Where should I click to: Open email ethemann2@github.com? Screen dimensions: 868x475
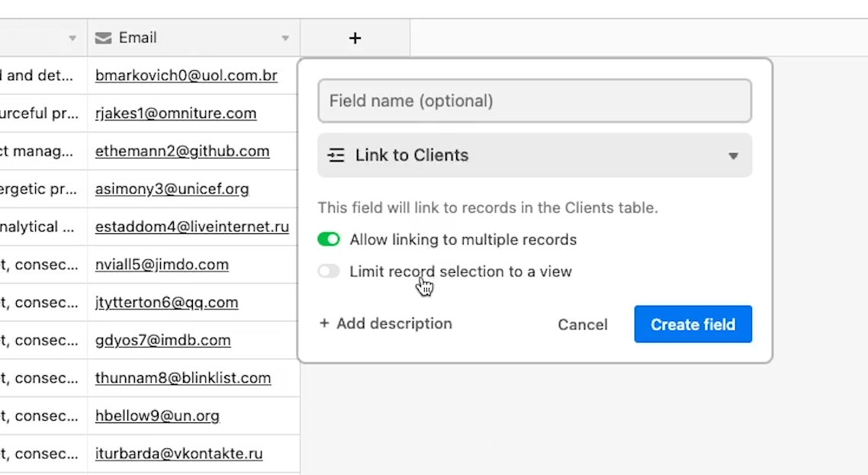[182, 151]
